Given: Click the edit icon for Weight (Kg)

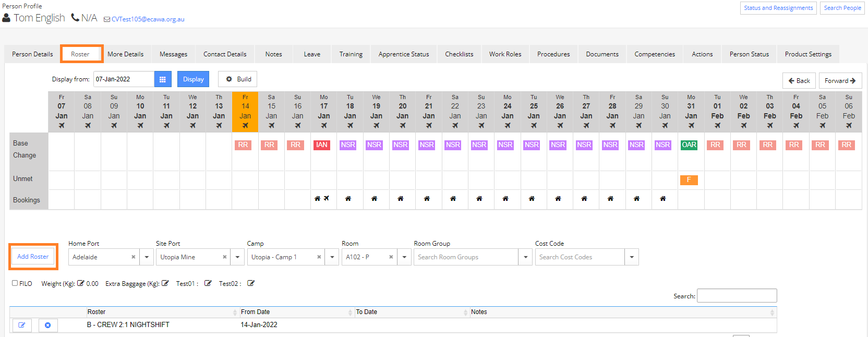Looking at the screenshot, I should (80, 283).
